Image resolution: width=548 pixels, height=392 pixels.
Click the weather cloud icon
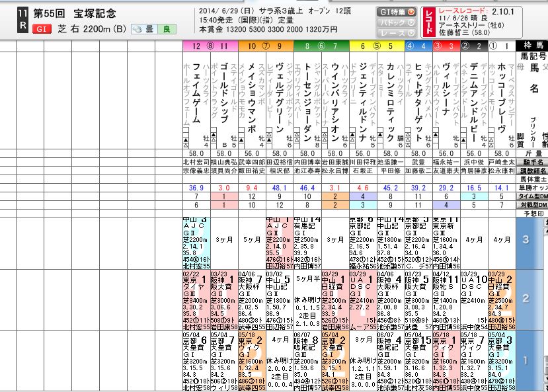[137, 28]
